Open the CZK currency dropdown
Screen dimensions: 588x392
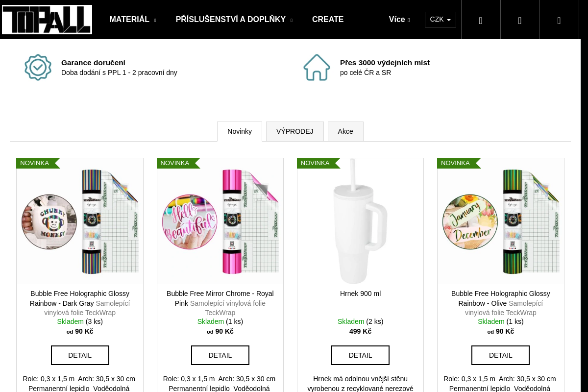tap(440, 20)
